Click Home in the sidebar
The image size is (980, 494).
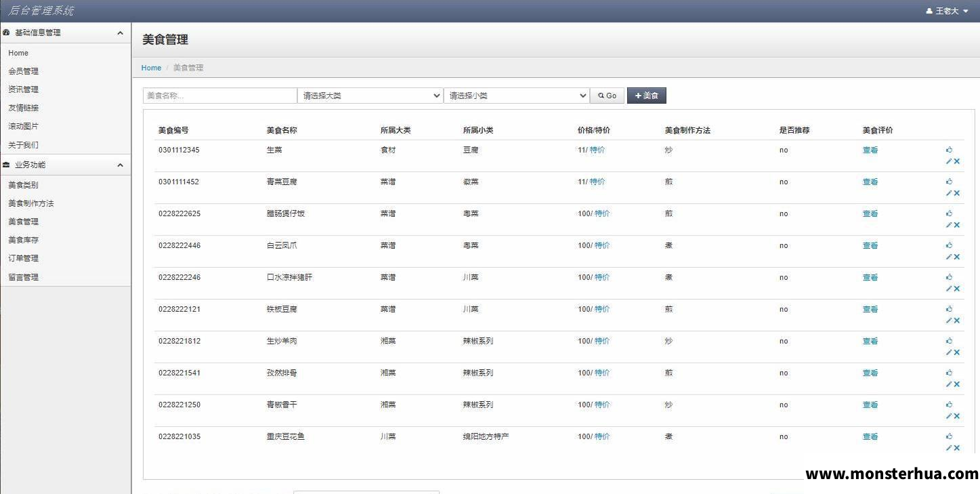tap(18, 53)
